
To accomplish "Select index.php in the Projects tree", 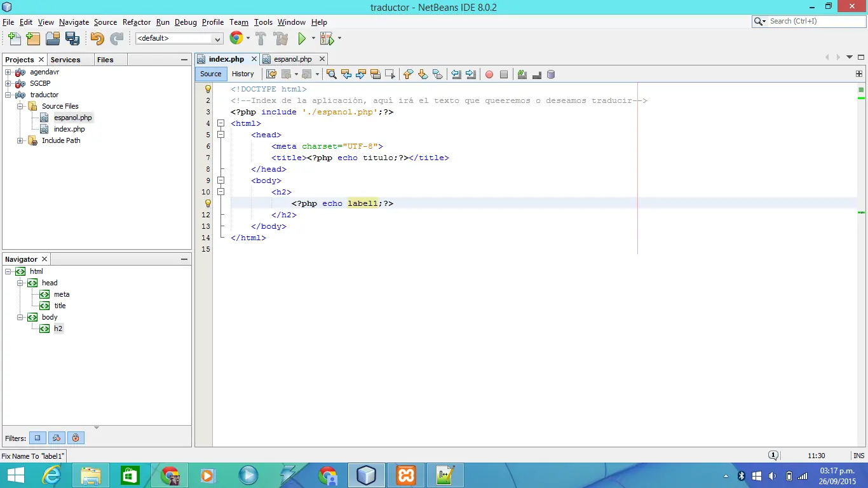I will 69,129.
